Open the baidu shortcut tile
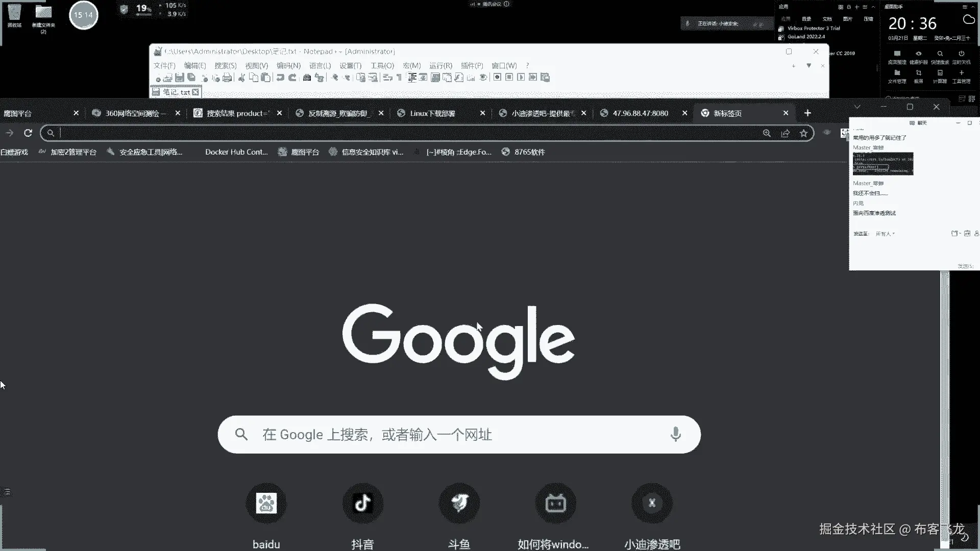Image resolution: width=980 pixels, height=551 pixels. [266, 503]
